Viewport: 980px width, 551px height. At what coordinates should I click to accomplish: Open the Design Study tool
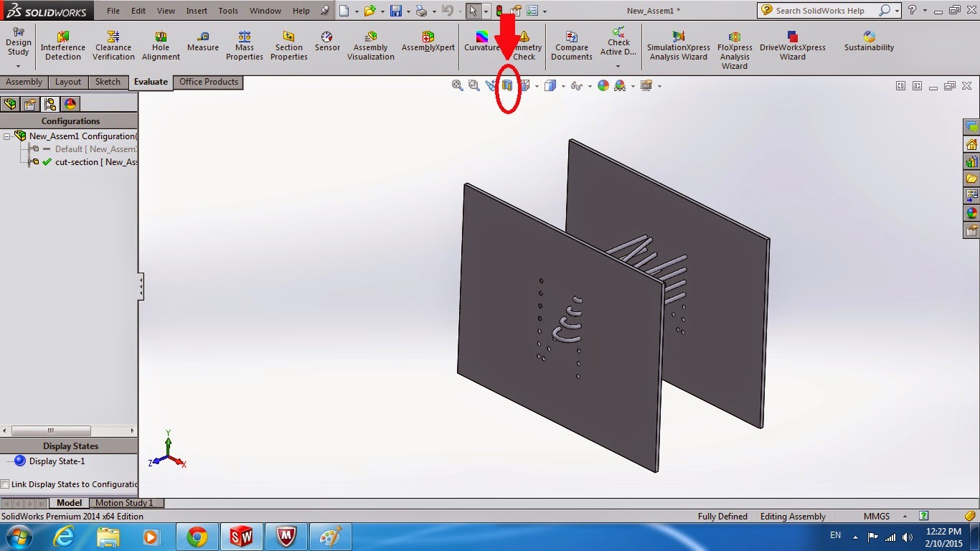coord(18,47)
